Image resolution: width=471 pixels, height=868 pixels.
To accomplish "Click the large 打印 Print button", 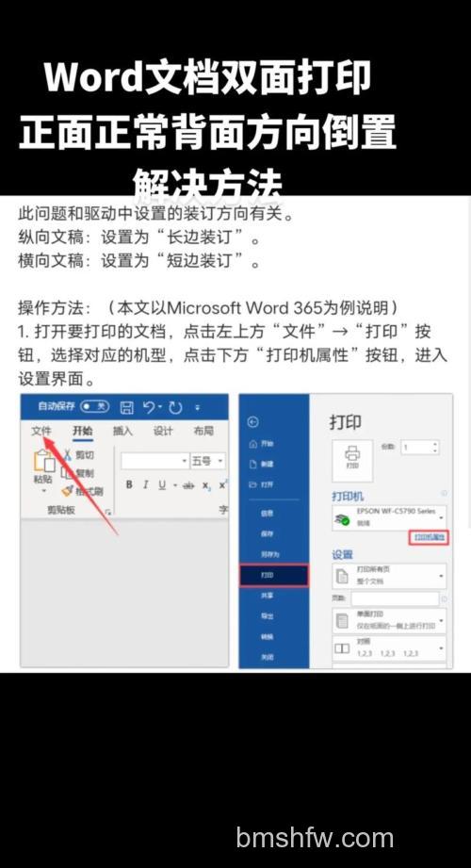I will pyautogui.click(x=352, y=461).
